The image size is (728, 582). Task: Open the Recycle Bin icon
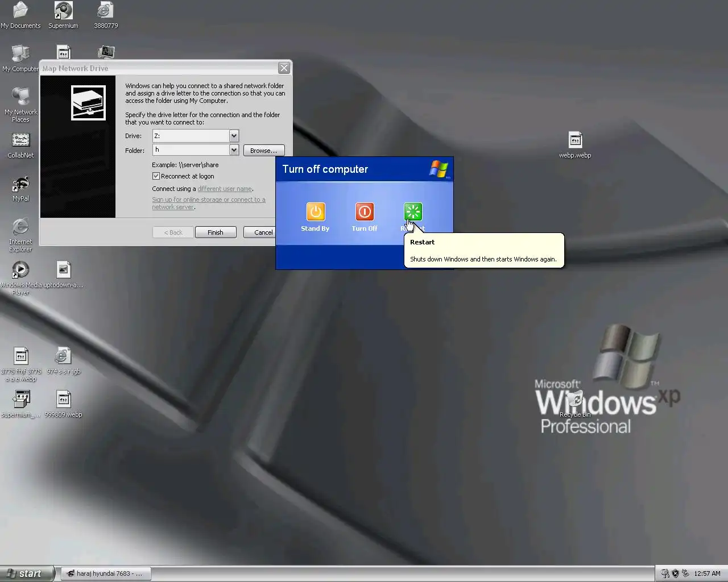[x=575, y=404]
